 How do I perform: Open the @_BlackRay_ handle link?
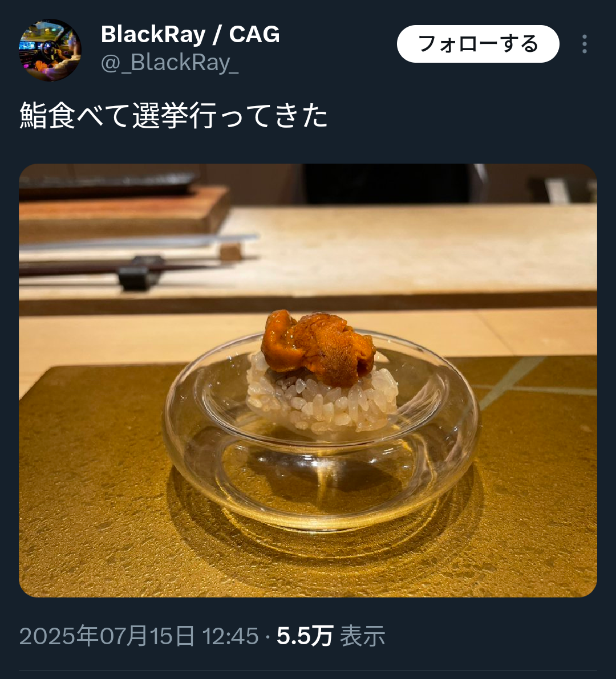(169, 63)
